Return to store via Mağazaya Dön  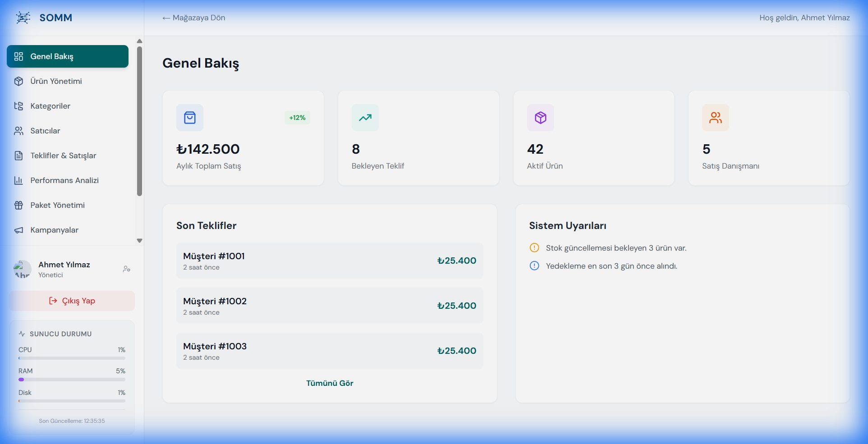click(194, 18)
